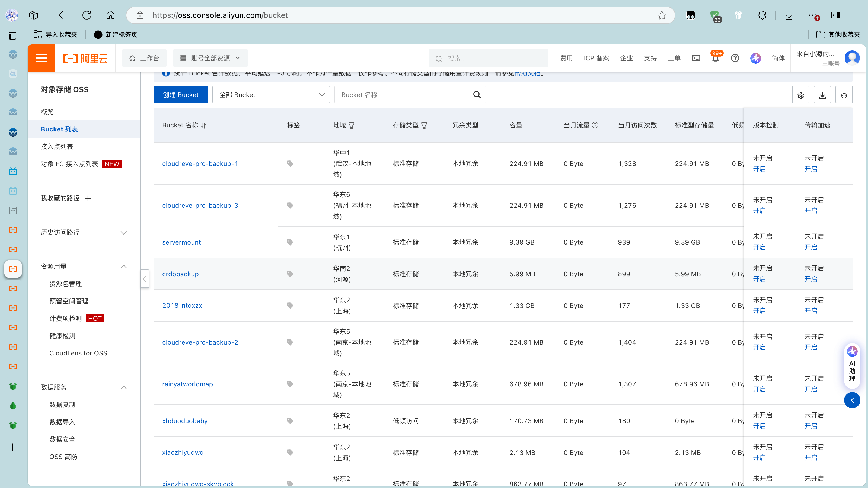Open CloudLens for OSS
Screen dimensions: 868x488
click(x=78, y=353)
